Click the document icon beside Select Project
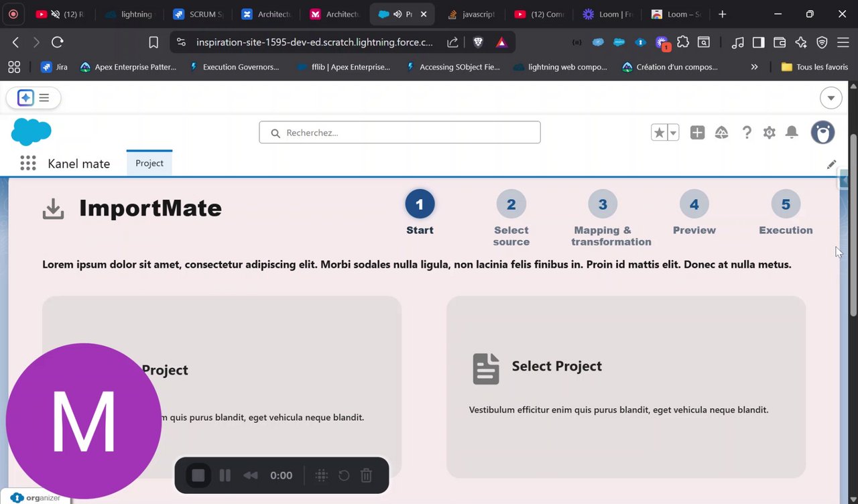 (486, 369)
